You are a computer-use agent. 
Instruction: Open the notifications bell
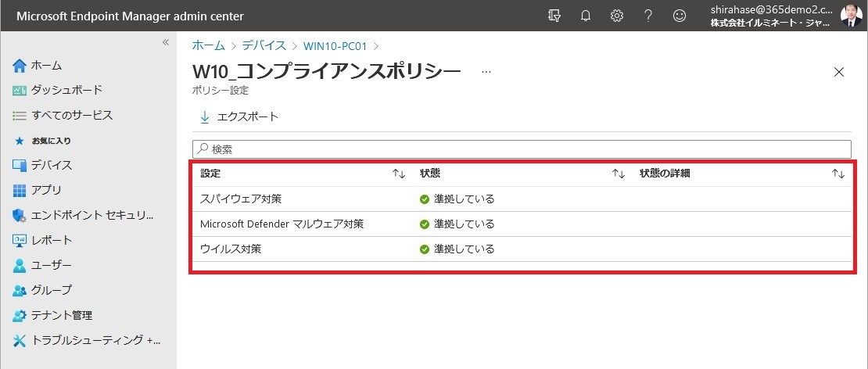(x=586, y=16)
